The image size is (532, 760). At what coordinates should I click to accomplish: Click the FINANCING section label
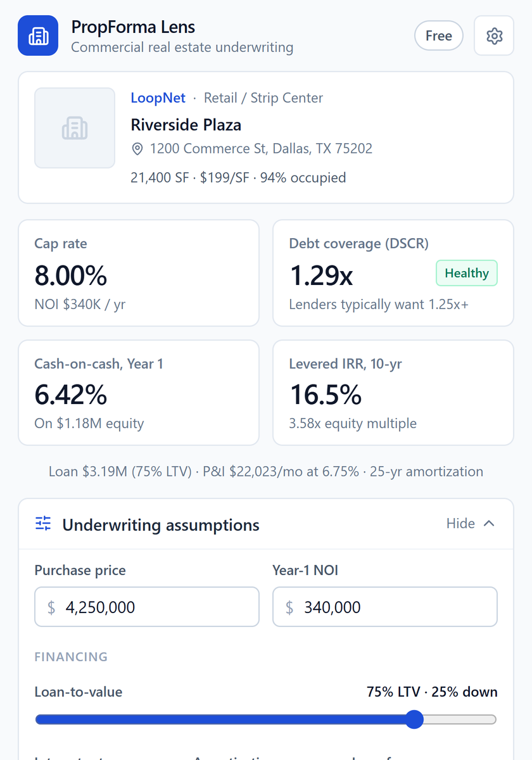click(71, 657)
